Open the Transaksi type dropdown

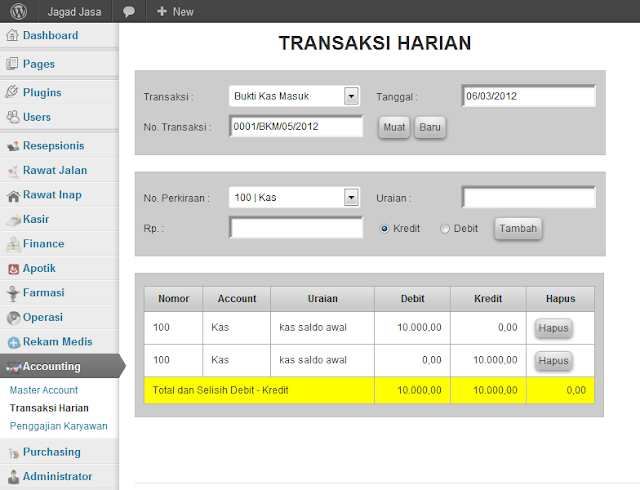point(294,96)
